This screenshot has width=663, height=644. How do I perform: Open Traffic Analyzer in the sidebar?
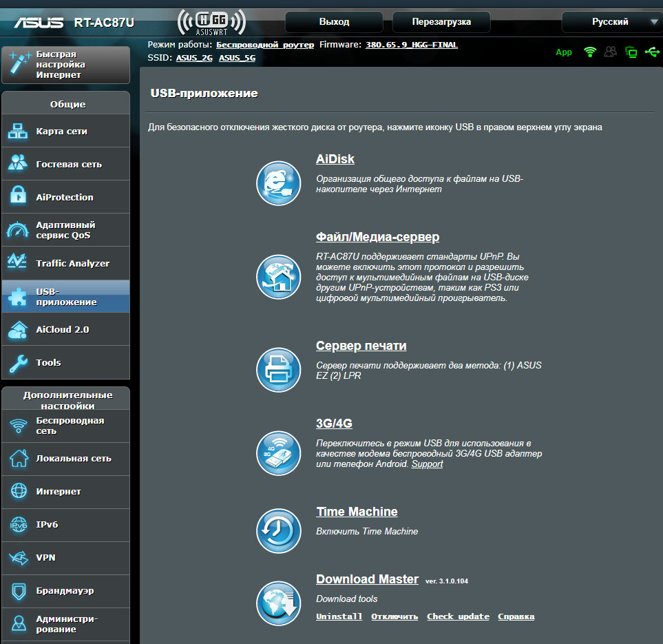coord(65,263)
